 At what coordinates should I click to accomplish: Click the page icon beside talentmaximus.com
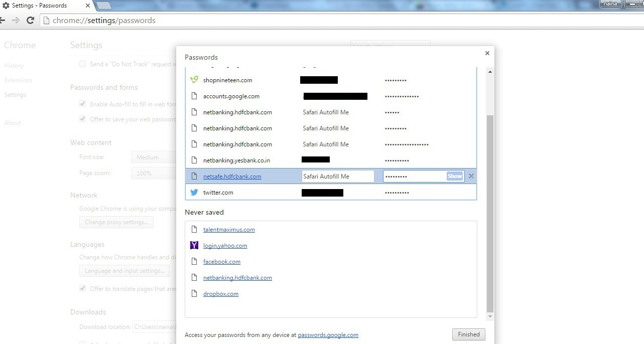(x=194, y=230)
